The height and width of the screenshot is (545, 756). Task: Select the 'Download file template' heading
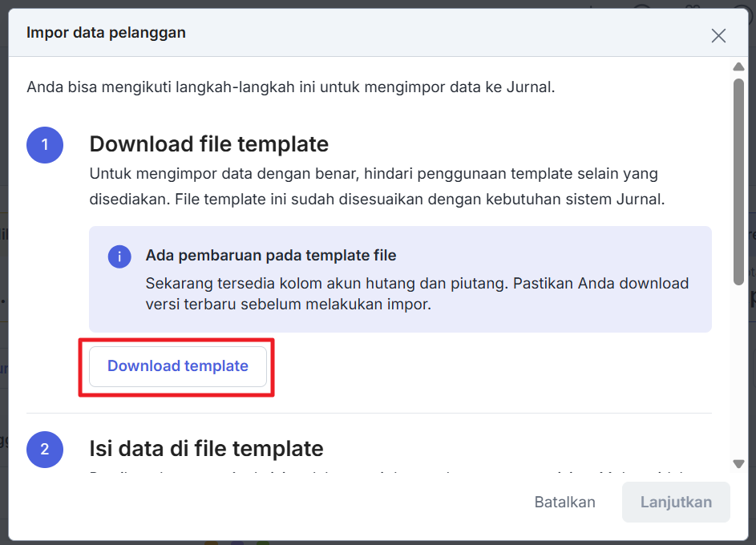(208, 144)
